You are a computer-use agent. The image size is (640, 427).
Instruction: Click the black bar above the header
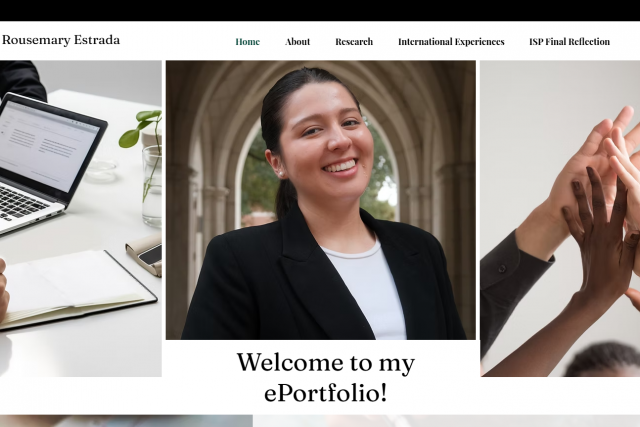(320, 10)
